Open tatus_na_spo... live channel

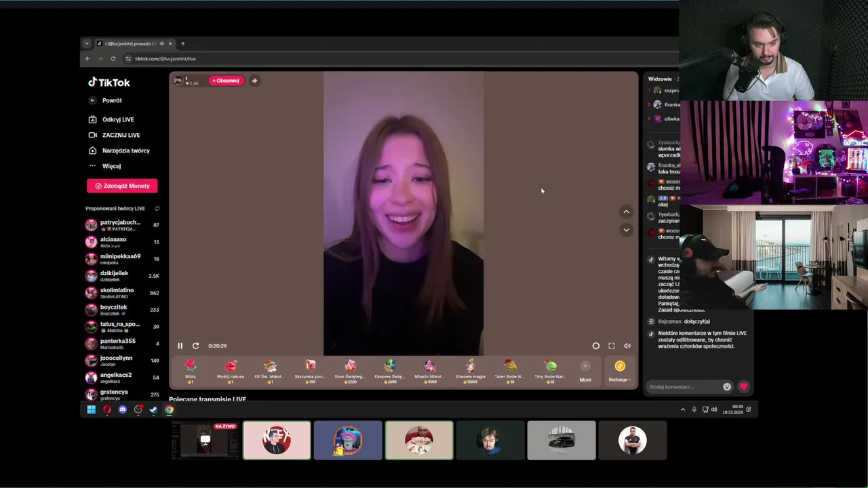(122, 327)
